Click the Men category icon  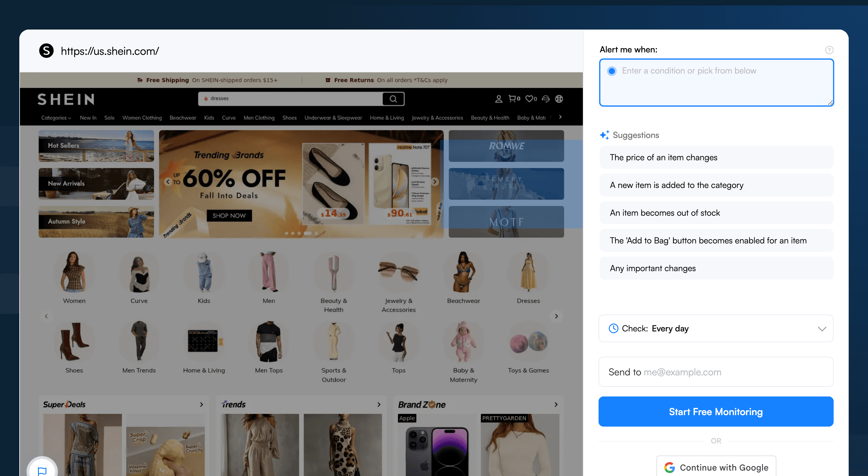pyautogui.click(x=269, y=272)
